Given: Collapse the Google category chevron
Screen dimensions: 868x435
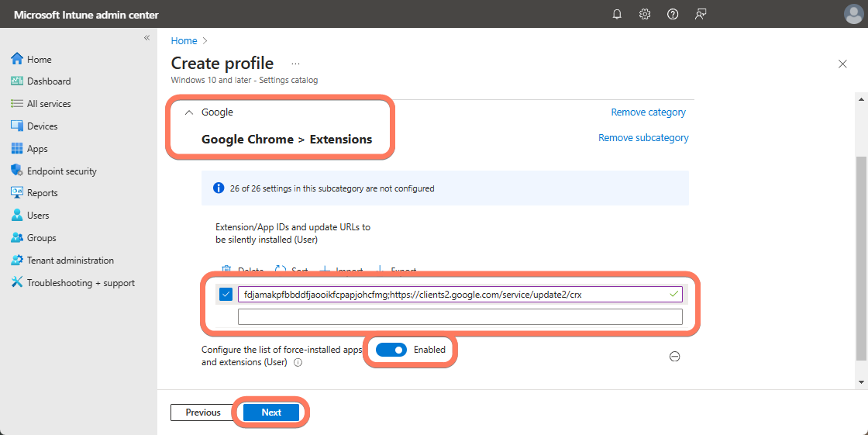Looking at the screenshot, I should click(188, 112).
